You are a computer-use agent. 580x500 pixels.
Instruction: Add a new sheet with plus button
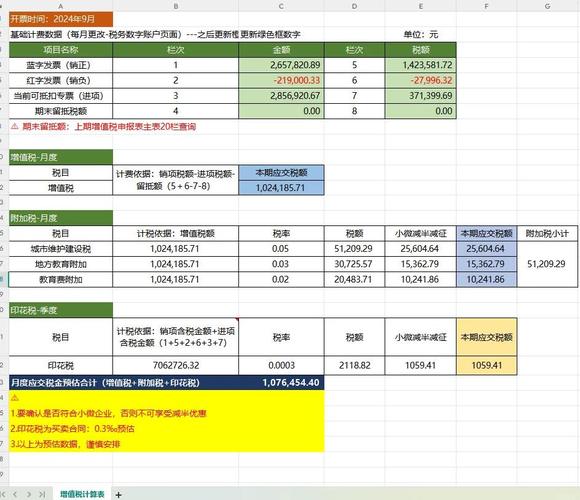click(118, 494)
